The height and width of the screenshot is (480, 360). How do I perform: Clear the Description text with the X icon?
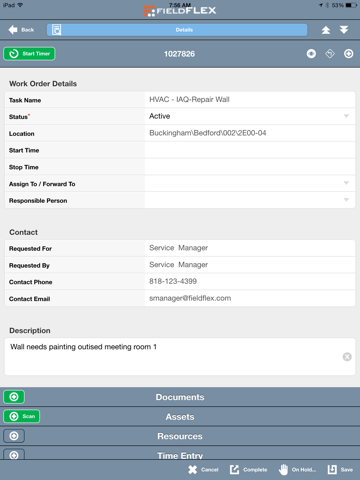click(347, 357)
